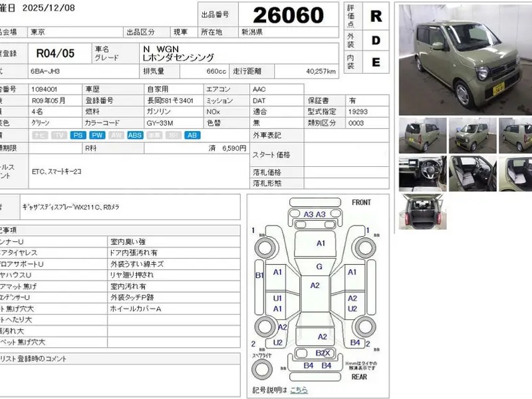View the front exterior thumbnail in middle
Image resolution: width=532 pixels, height=399 pixels.
pos(473,136)
